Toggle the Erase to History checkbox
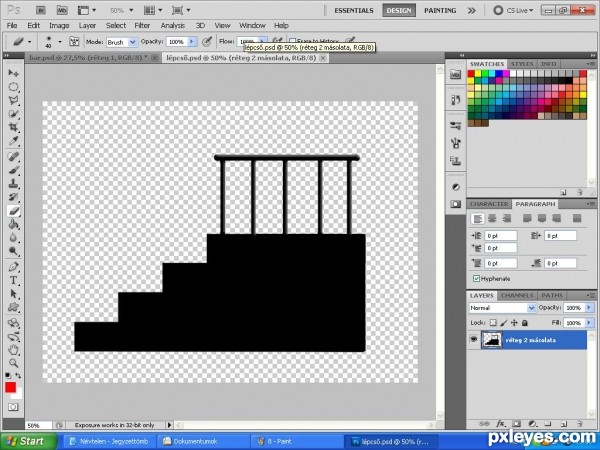Image resolution: width=600 pixels, height=450 pixels. click(x=293, y=41)
